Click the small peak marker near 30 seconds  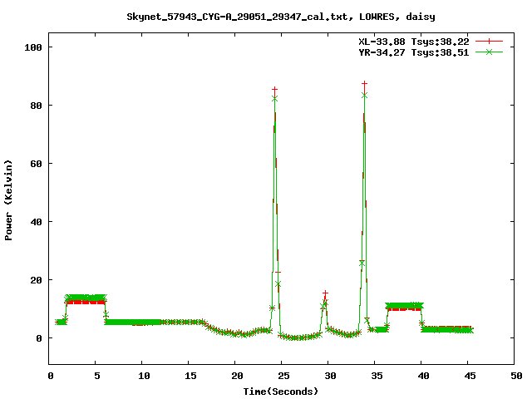tap(325, 293)
